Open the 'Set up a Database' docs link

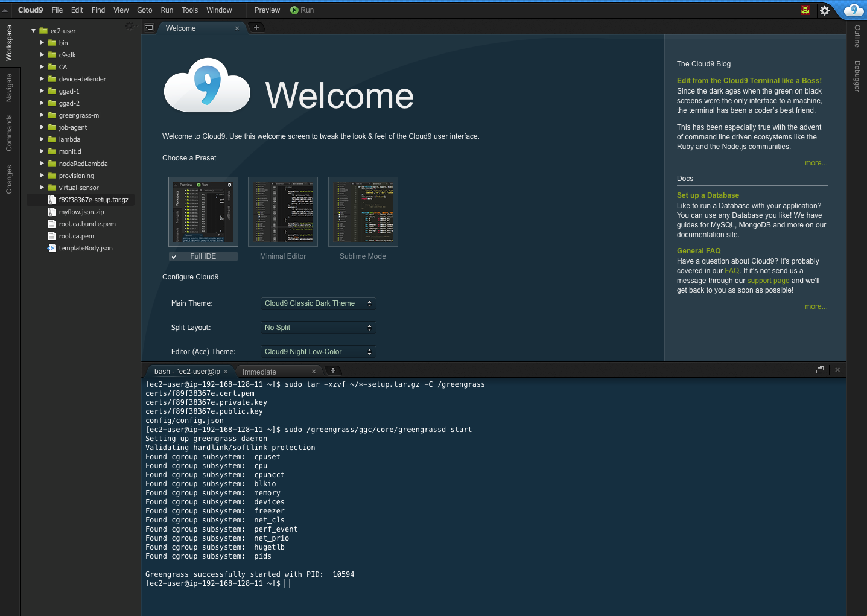(x=708, y=195)
